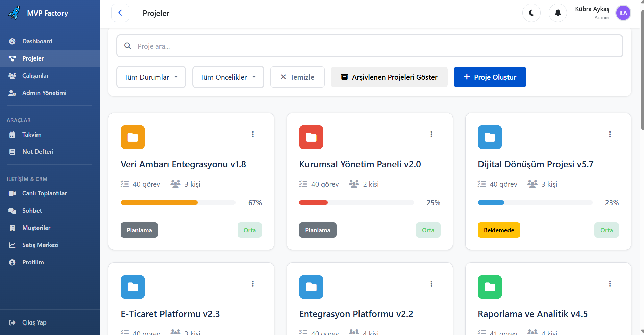Toggle Arşivlenen Projeleri Göster filter

[x=389, y=77]
